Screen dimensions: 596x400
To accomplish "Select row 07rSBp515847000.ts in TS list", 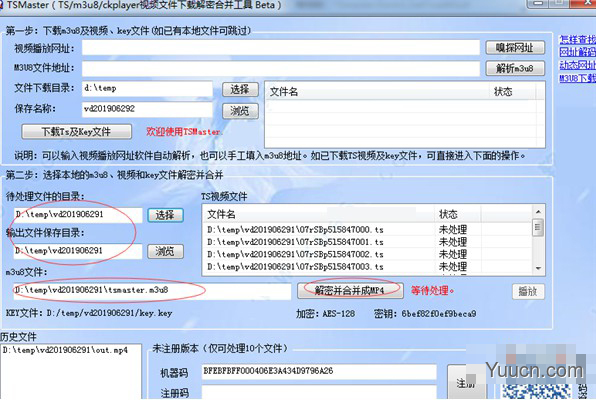I will tap(367, 230).
